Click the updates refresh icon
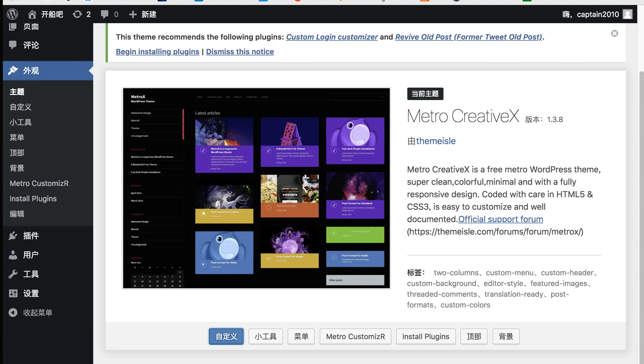Image resolution: width=644 pixels, height=364 pixels. [77, 14]
